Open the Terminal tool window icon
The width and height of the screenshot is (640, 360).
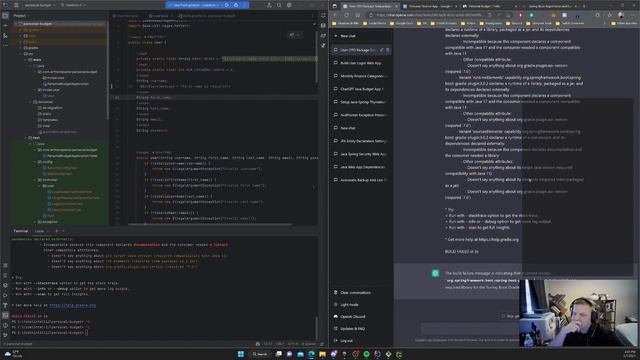5,315
